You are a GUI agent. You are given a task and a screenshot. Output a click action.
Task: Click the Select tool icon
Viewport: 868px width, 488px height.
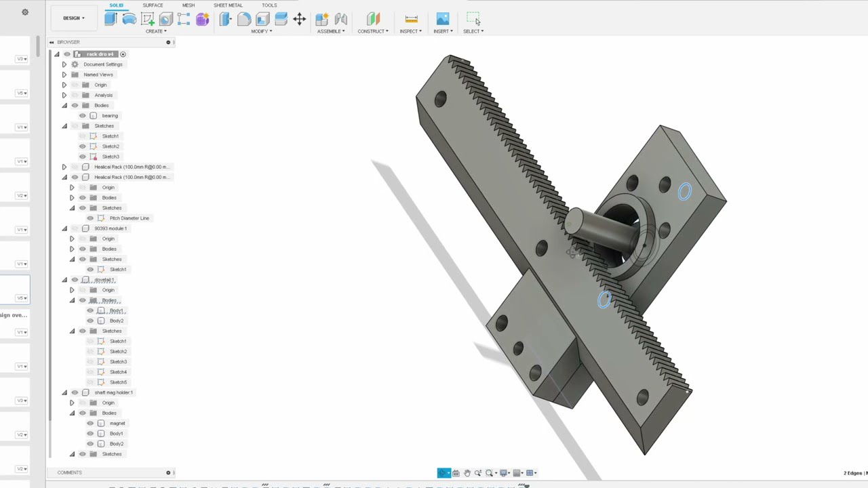473,19
